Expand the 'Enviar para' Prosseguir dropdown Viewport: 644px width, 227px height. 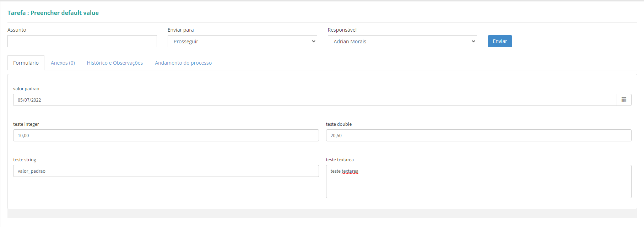tap(242, 41)
